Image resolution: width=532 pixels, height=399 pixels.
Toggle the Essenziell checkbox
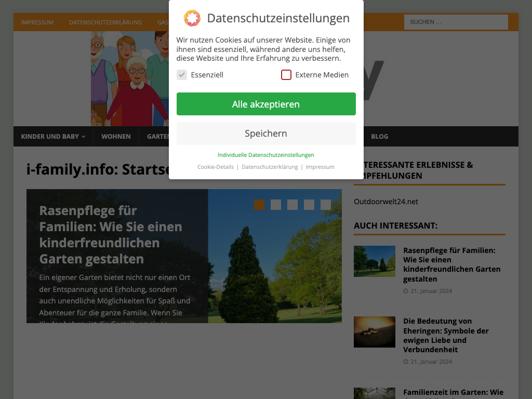[x=182, y=75]
